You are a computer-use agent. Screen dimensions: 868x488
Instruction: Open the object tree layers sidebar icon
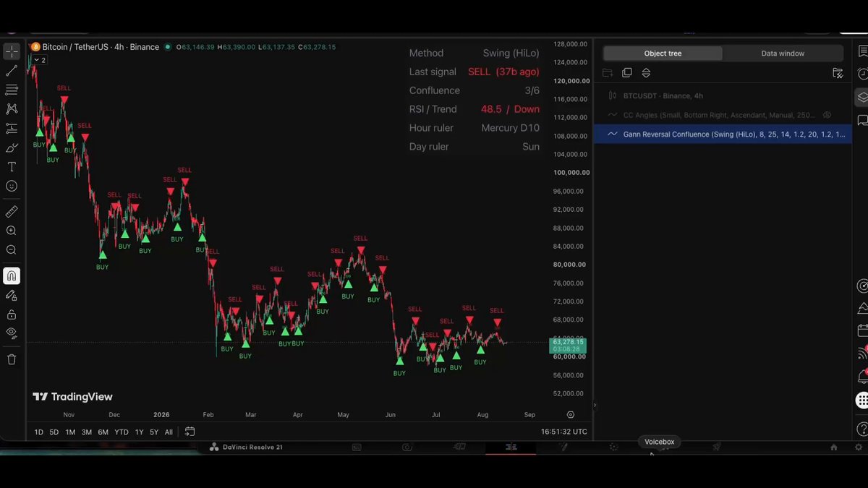[x=861, y=97]
